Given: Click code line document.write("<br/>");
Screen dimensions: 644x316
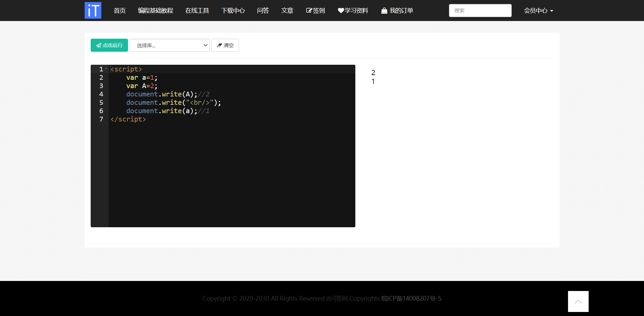Looking at the screenshot, I should pos(174,102).
